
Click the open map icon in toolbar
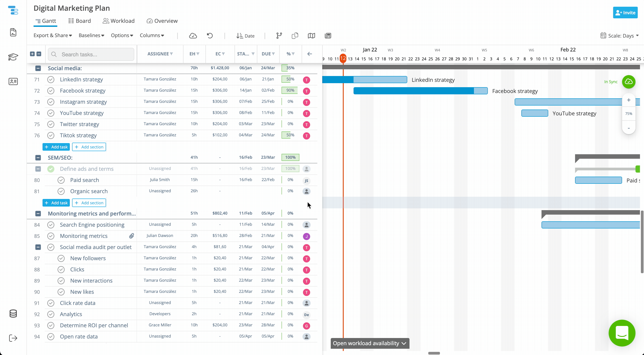311,36
